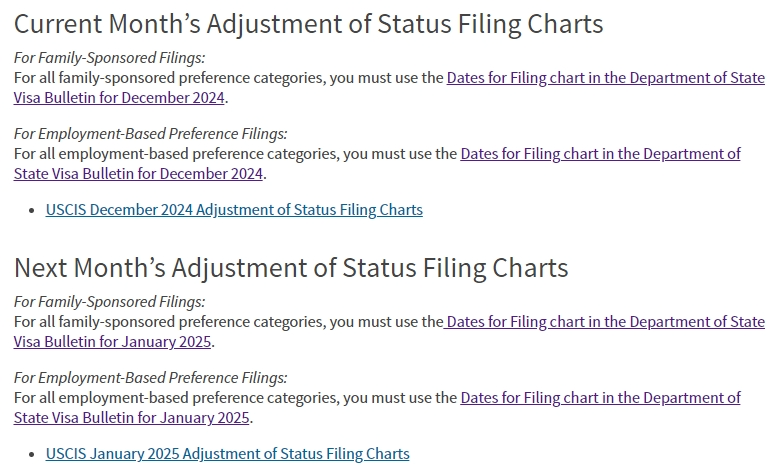Open family-sponsored Dates for Filing link for December 2024
Image resolution: width=776 pixels, height=475 pixels.
pos(605,78)
